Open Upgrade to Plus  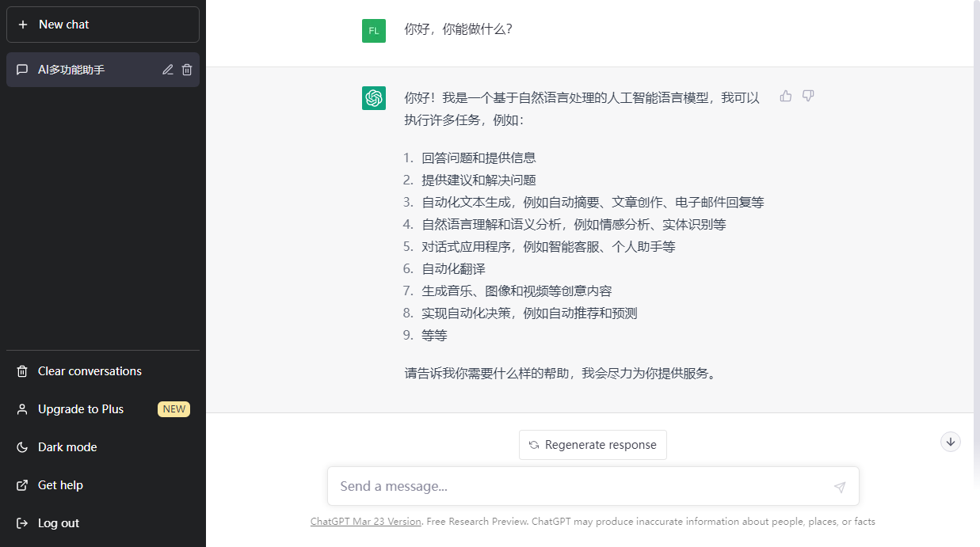103,409
